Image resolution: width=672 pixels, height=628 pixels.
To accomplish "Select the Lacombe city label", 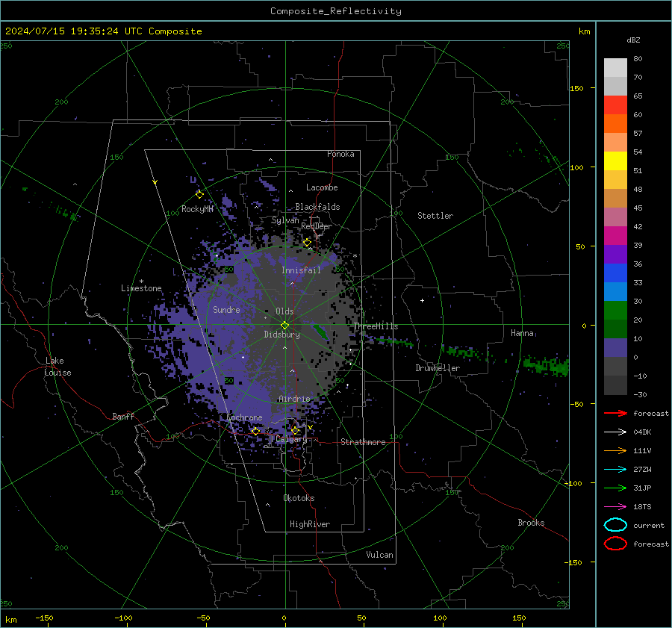I will 322,187.
